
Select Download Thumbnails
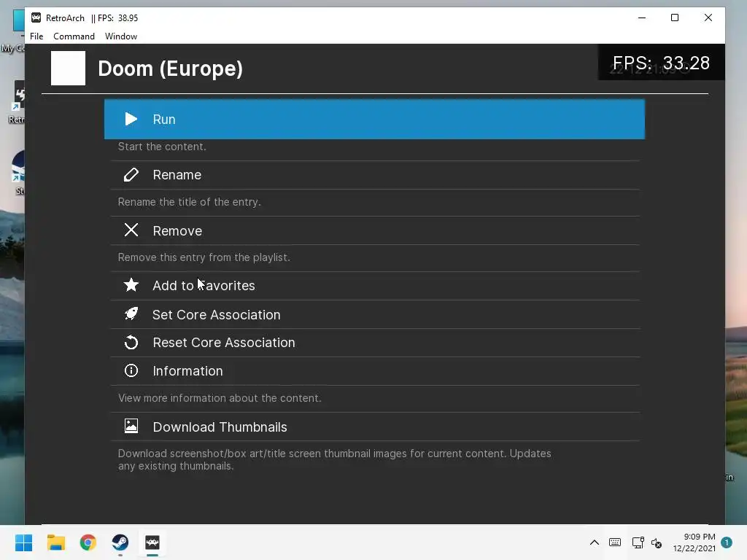click(x=374, y=427)
